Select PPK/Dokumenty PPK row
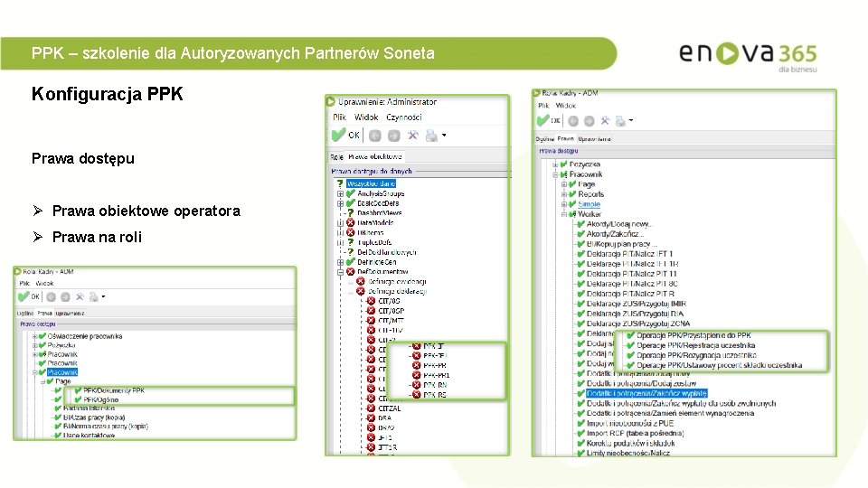This screenshot has height=488, width=868. click(114, 390)
